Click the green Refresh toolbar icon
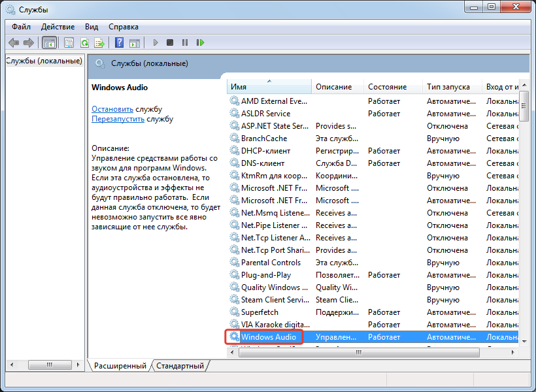The height and width of the screenshot is (392, 536). (x=84, y=42)
